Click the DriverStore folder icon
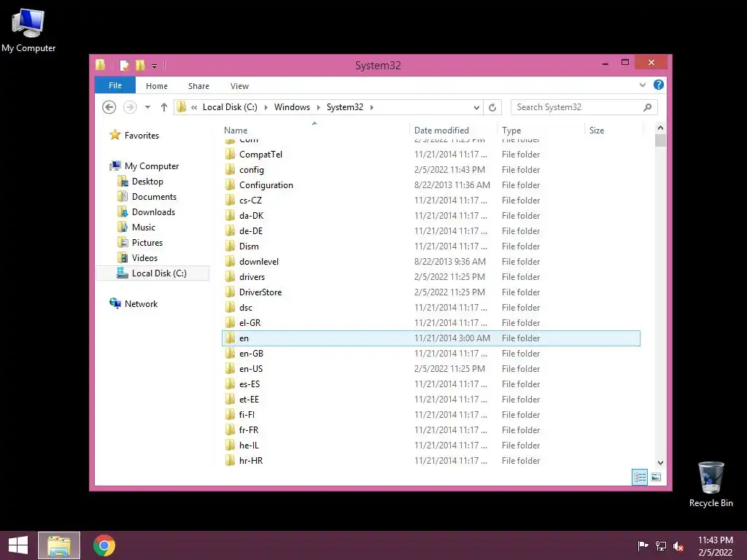 pos(230,292)
